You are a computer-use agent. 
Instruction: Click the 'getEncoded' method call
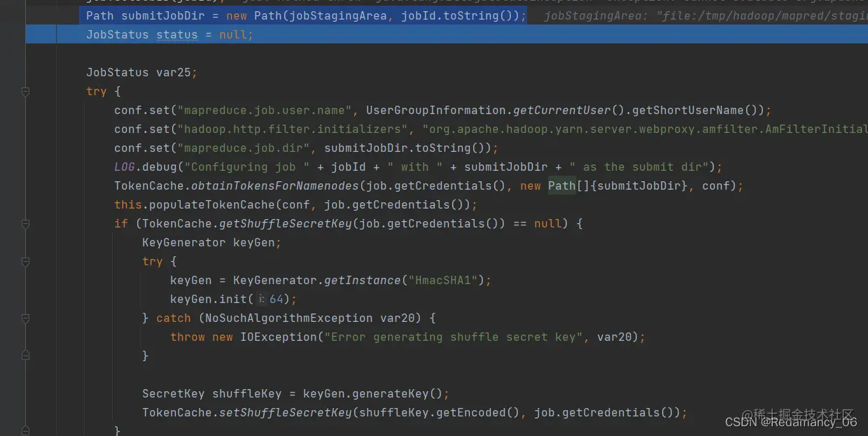(x=470, y=413)
